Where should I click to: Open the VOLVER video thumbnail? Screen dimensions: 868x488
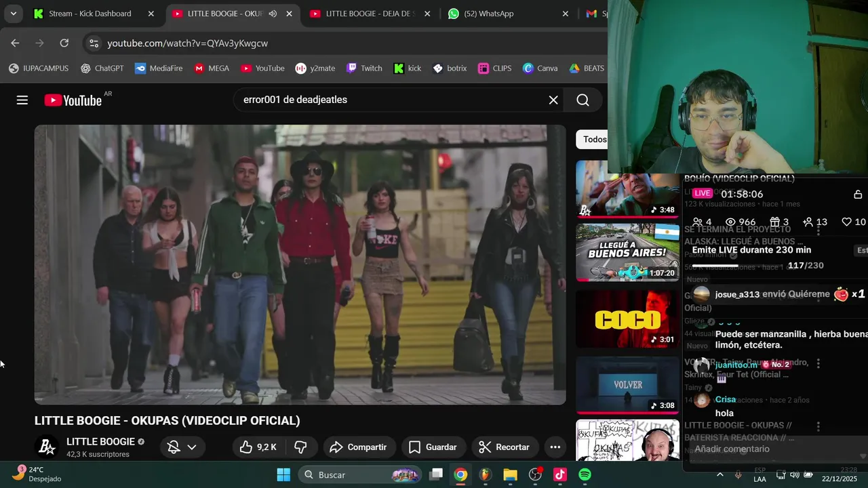click(627, 385)
